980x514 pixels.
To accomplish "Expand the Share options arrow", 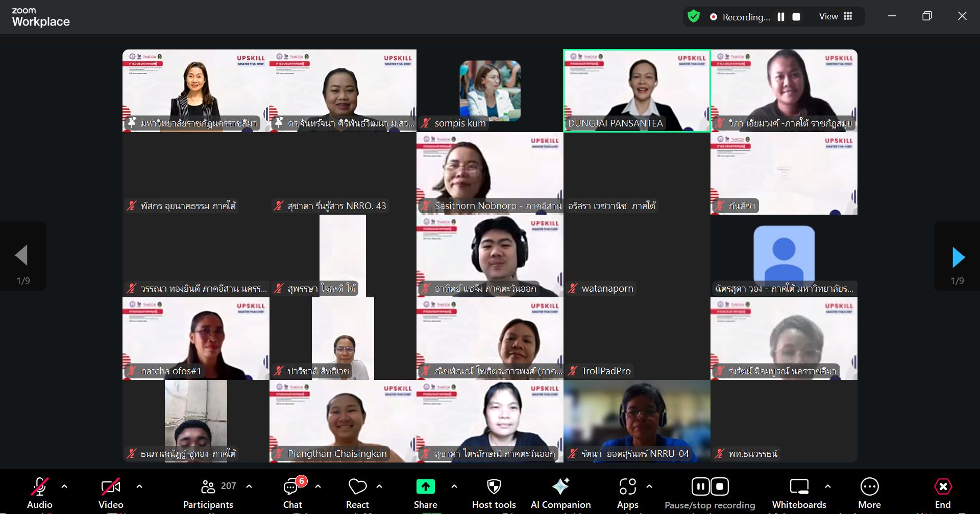I will (x=454, y=486).
